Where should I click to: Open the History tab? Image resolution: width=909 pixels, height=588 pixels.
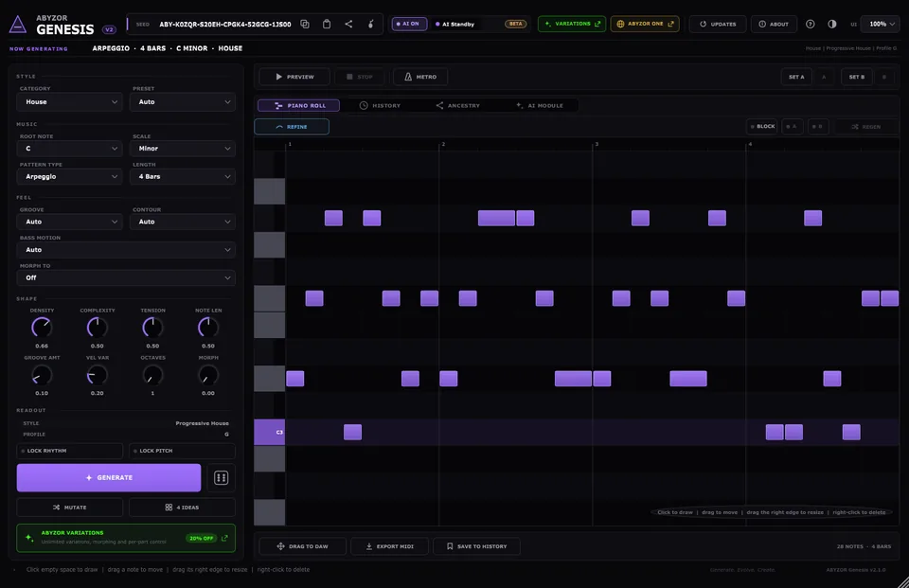(x=380, y=105)
